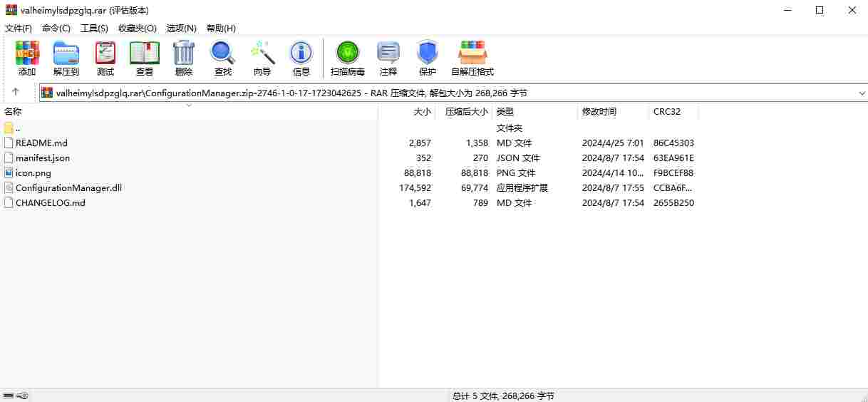Screen dimensions: 868x402
Task: Click the 扫描病毒 (Virus scan) icon
Action: click(x=348, y=53)
